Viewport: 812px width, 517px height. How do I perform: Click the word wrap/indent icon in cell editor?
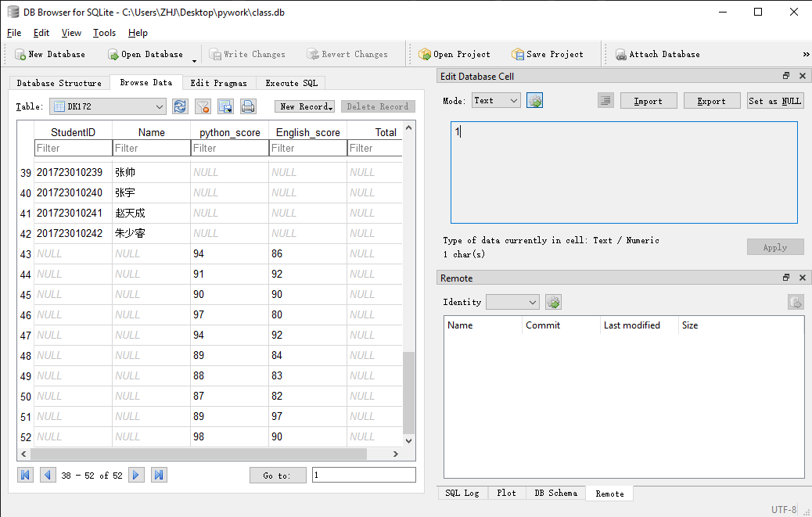(605, 100)
